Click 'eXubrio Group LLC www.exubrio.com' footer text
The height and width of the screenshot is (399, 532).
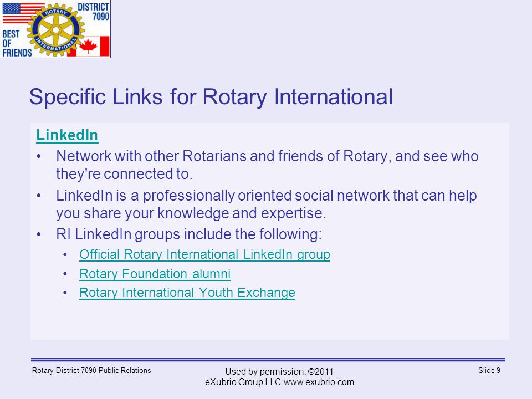(x=279, y=382)
